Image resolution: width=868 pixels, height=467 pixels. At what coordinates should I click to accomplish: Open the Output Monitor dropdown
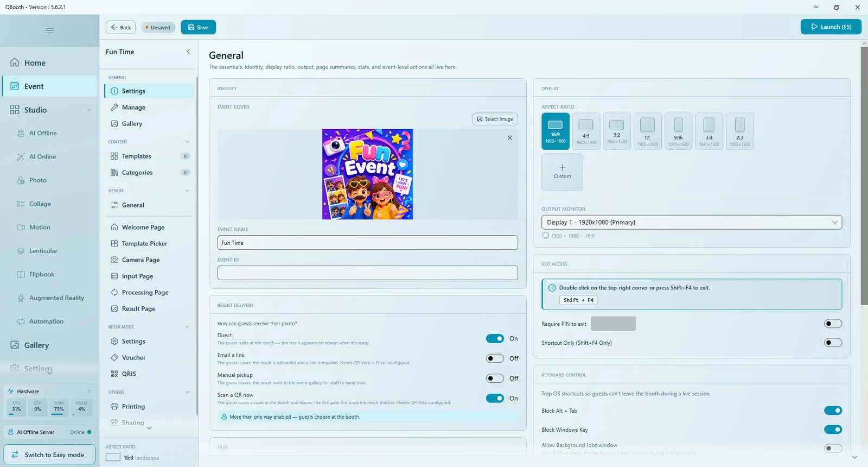(692, 222)
